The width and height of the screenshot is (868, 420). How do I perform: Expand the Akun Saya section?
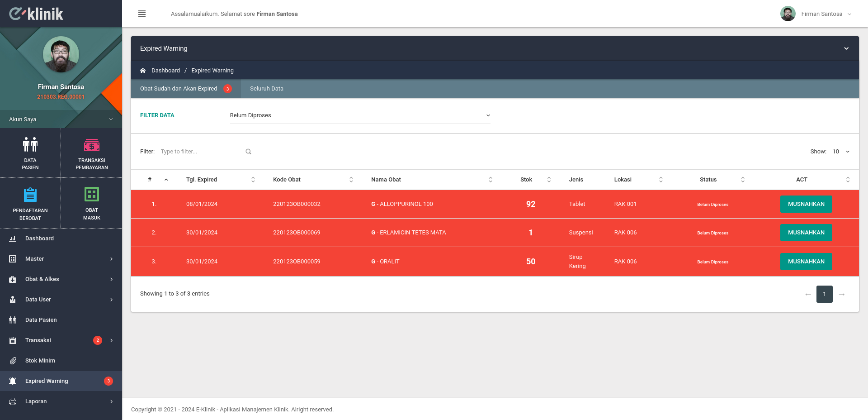pos(61,119)
